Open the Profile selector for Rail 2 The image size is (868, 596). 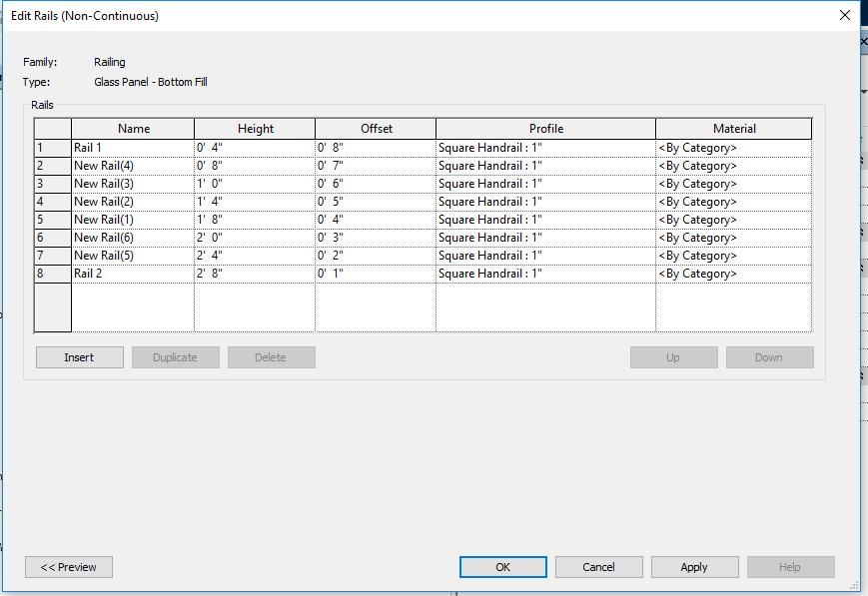pos(544,273)
